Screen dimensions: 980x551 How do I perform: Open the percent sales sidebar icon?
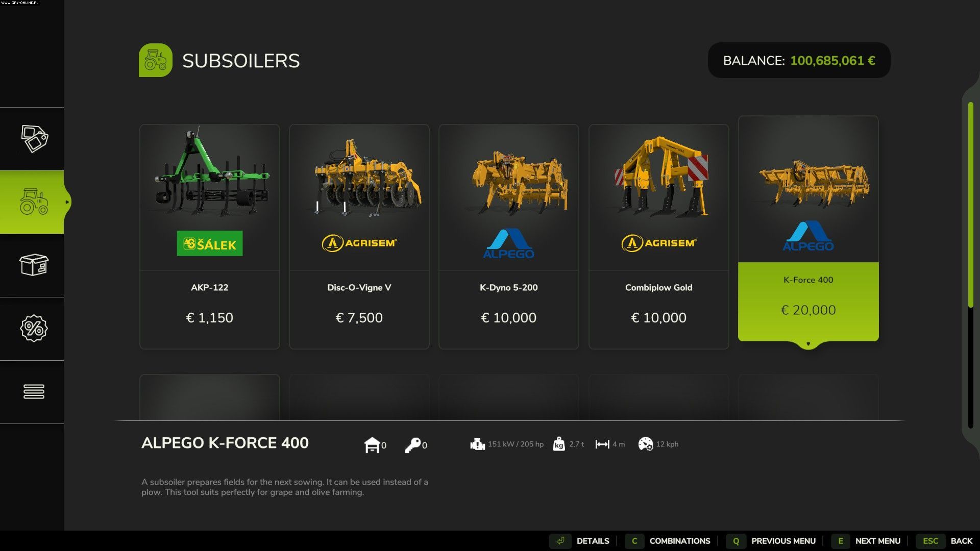point(34,328)
